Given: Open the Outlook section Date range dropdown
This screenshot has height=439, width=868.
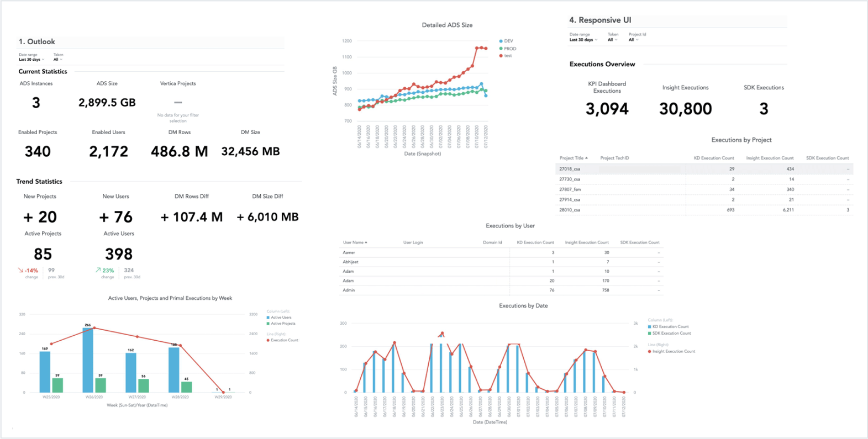Looking at the screenshot, I should tap(31, 60).
